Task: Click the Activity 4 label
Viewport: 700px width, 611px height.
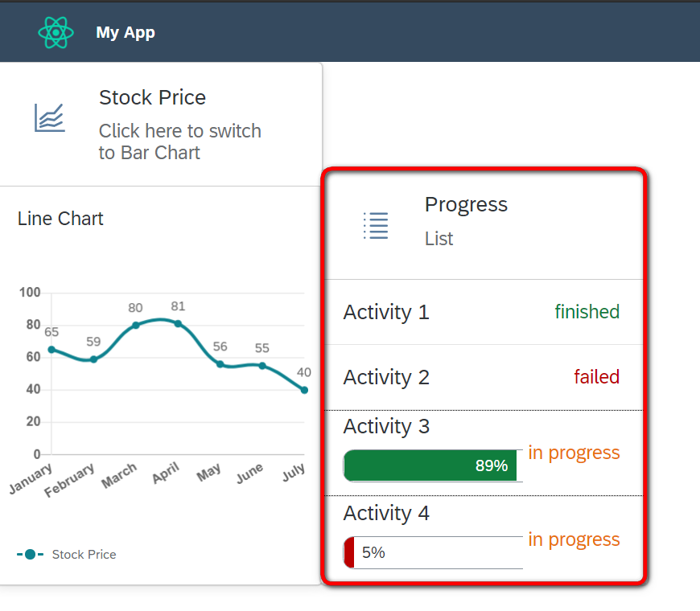Action: tap(386, 513)
